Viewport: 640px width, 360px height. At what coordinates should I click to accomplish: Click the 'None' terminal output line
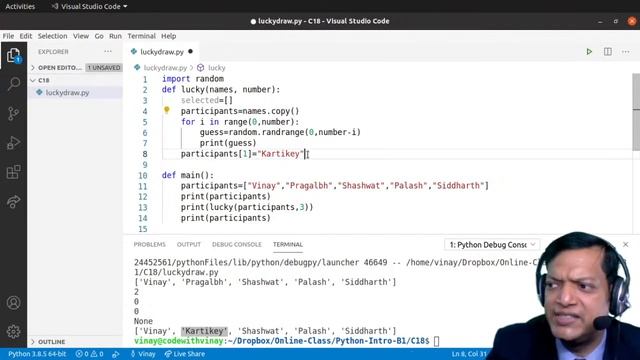click(x=143, y=321)
